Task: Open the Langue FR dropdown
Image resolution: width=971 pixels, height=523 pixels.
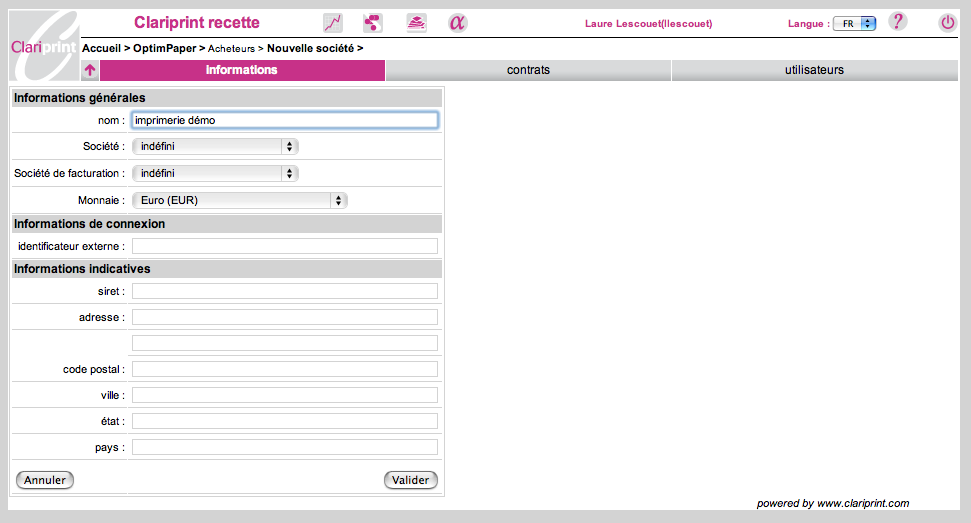Action: point(854,24)
